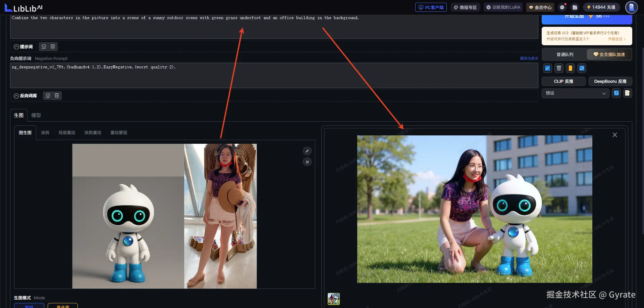The image size is (644, 308).
Task: Click the trash icon beside 提示词
Action: (x=53, y=47)
